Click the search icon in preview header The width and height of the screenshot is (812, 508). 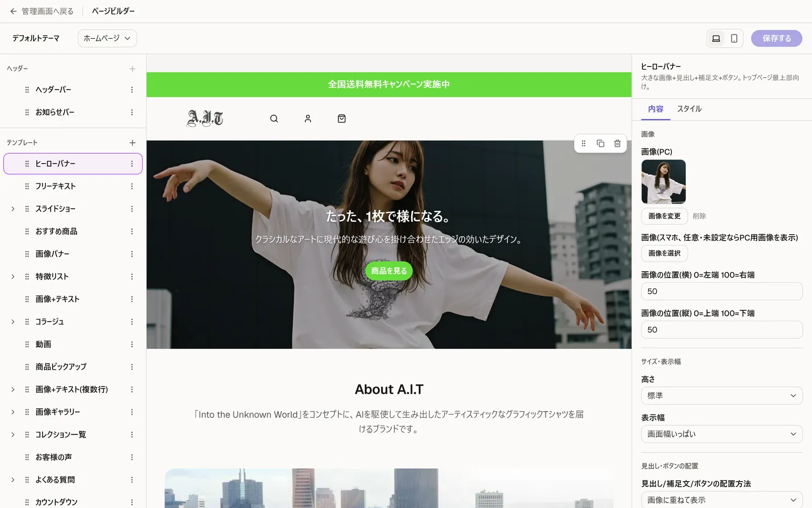point(274,119)
